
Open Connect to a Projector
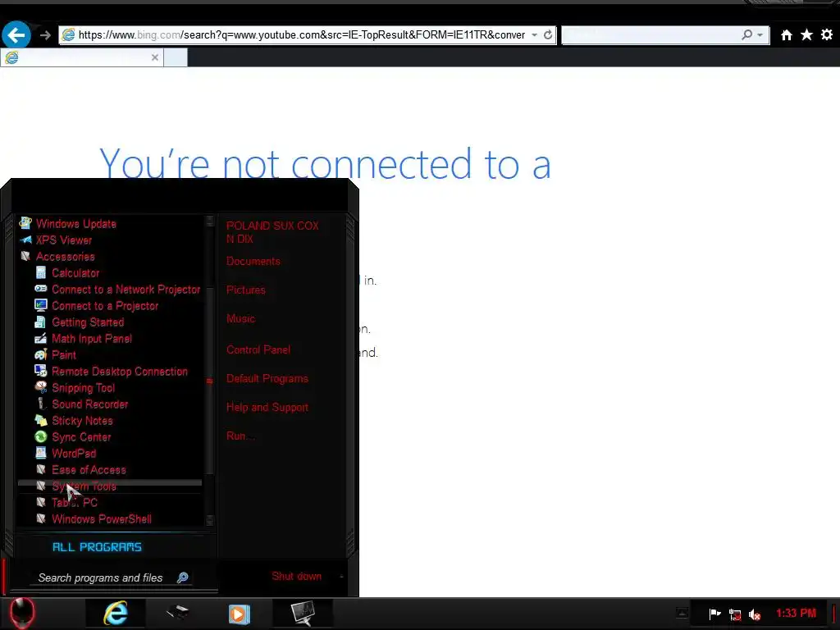[x=105, y=306]
